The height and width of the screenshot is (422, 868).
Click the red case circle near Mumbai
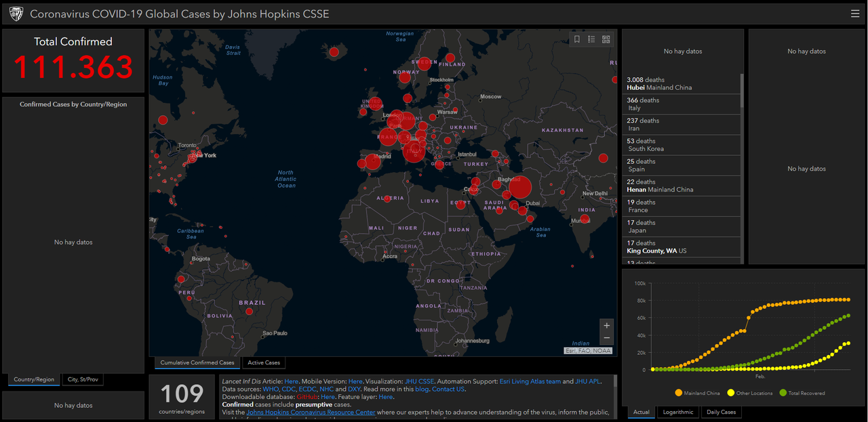tap(585, 219)
